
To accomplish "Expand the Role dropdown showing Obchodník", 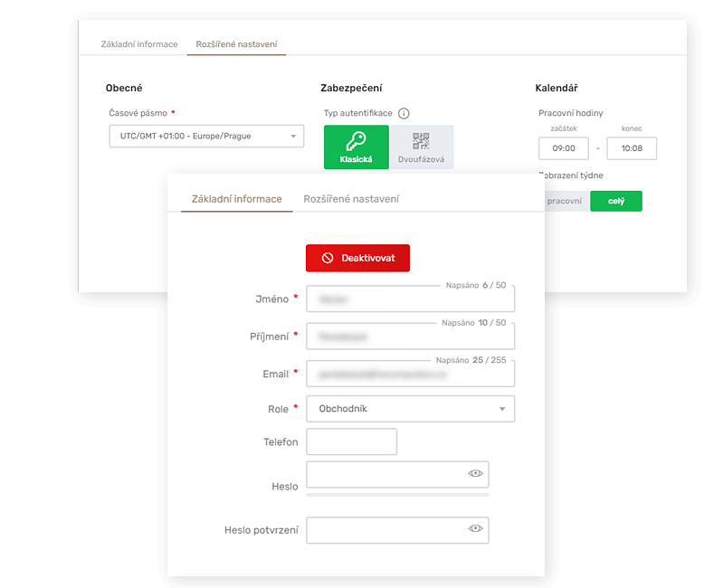I will click(x=410, y=409).
